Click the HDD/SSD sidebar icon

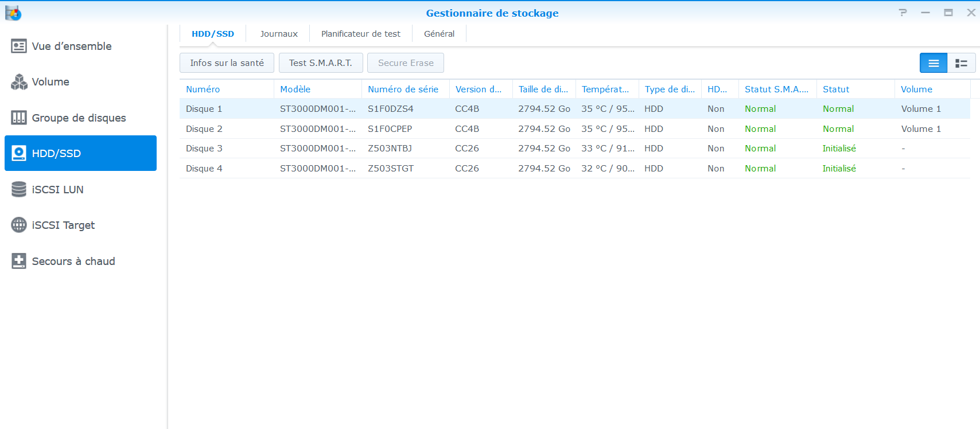19,153
